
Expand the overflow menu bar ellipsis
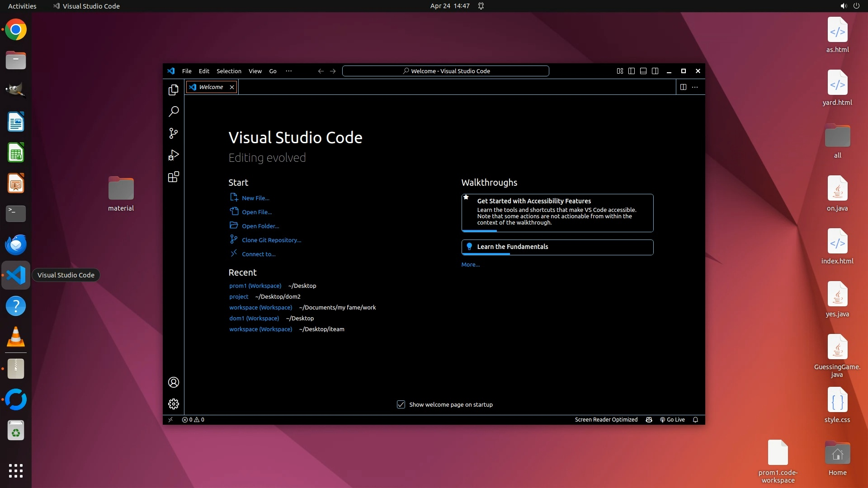coord(288,71)
